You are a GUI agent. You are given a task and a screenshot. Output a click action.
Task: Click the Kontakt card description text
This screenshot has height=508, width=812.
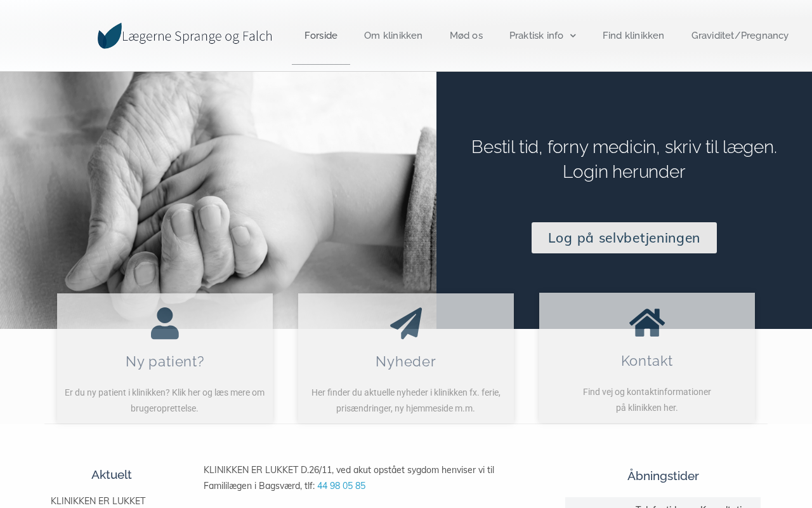click(647, 399)
